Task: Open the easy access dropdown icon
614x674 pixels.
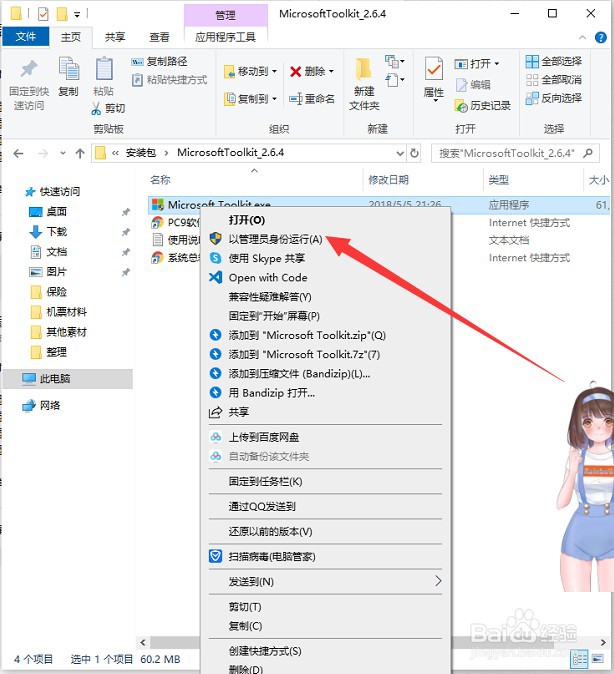Action: [x=395, y=80]
